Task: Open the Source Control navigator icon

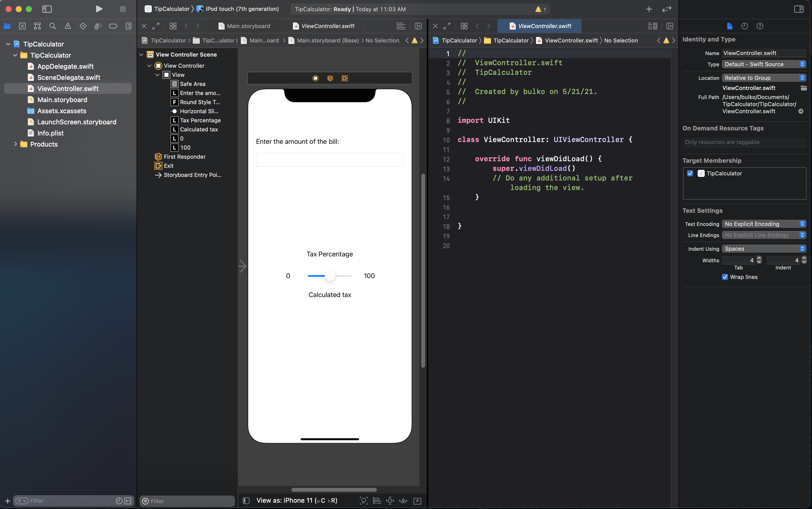Action: pyautogui.click(x=22, y=26)
